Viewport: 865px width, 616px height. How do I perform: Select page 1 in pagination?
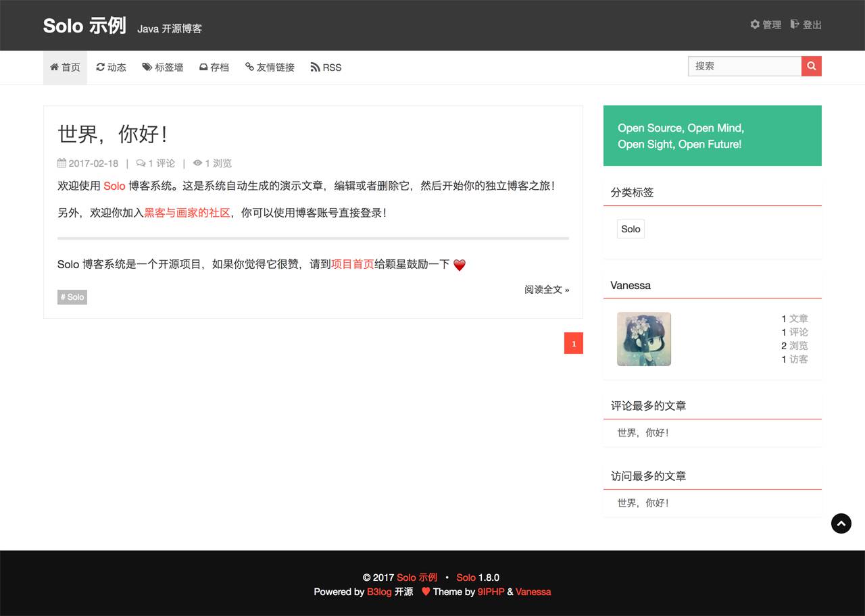click(573, 343)
